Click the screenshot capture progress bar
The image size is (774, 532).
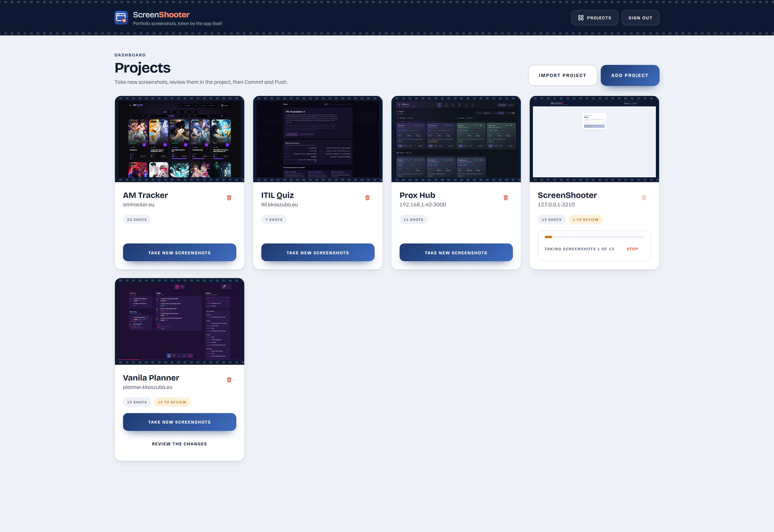(x=594, y=237)
